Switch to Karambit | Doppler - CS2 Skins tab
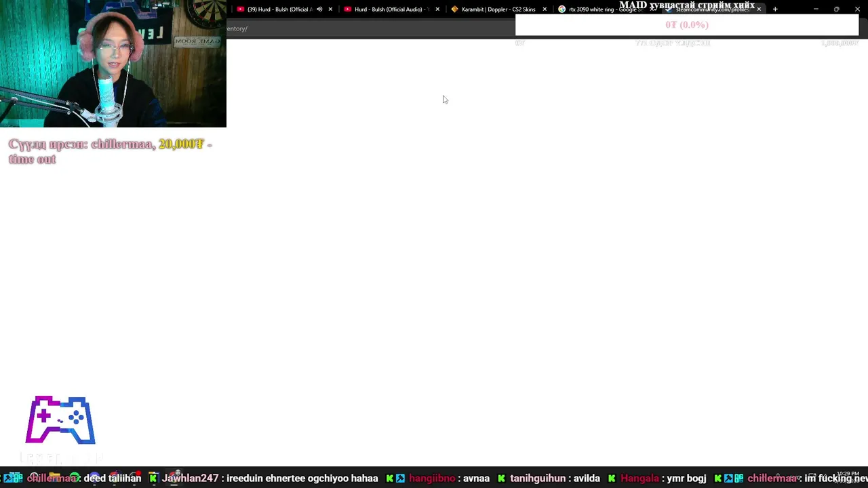This screenshot has width=868, height=488. click(497, 9)
